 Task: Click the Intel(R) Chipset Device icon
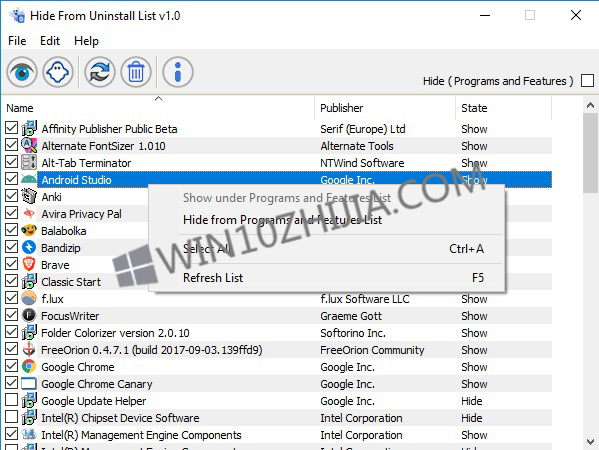[29, 418]
